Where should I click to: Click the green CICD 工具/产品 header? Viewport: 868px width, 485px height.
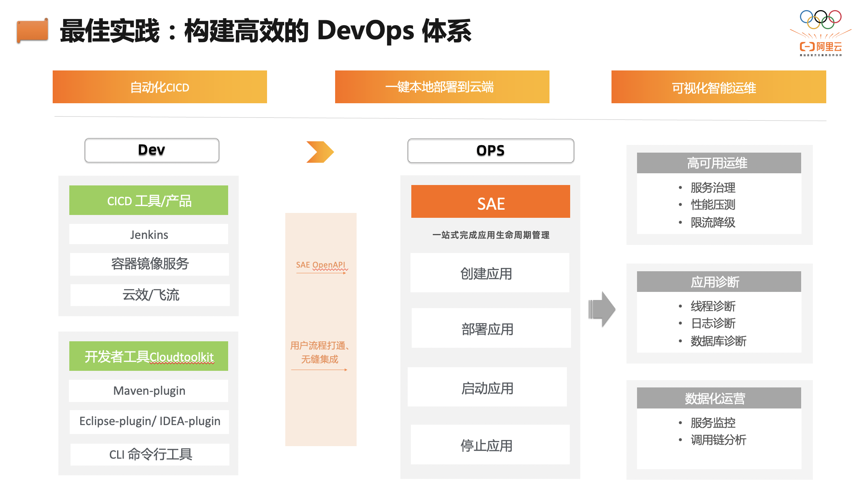point(149,200)
